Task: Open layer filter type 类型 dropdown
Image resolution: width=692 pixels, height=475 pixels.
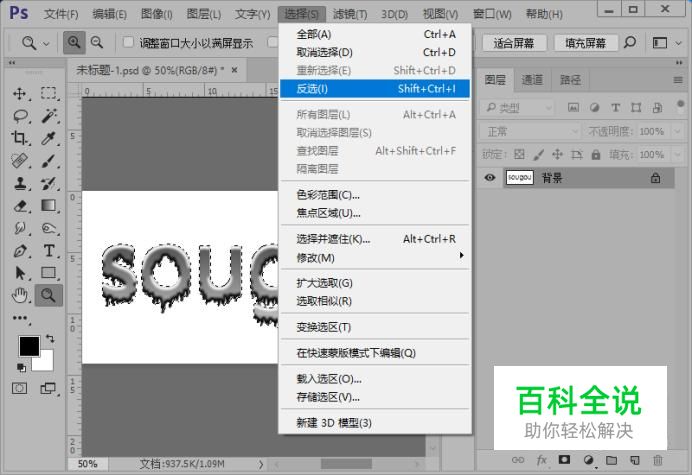Action: tap(518, 108)
